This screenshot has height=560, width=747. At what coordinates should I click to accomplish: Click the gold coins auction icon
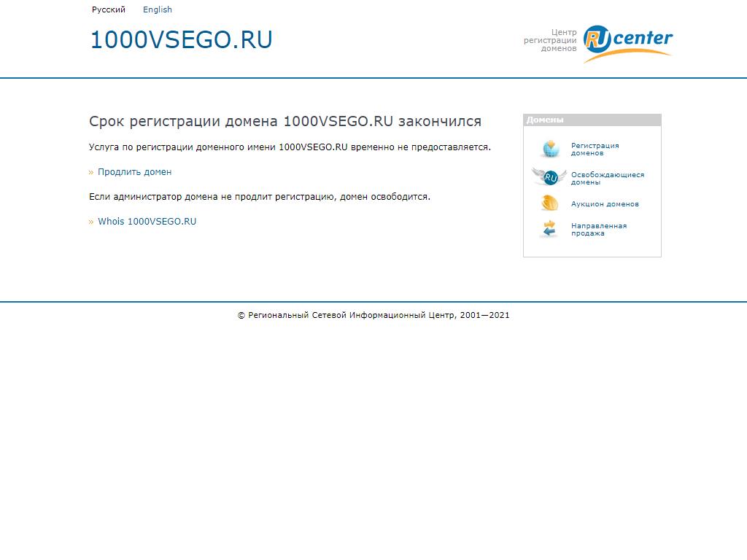(x=549, y=203)
